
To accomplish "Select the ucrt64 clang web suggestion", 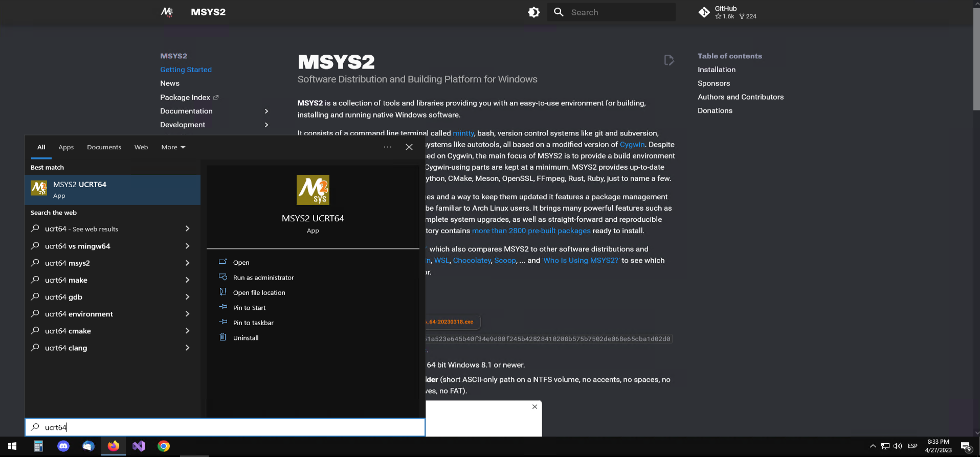I will point(113,348).
